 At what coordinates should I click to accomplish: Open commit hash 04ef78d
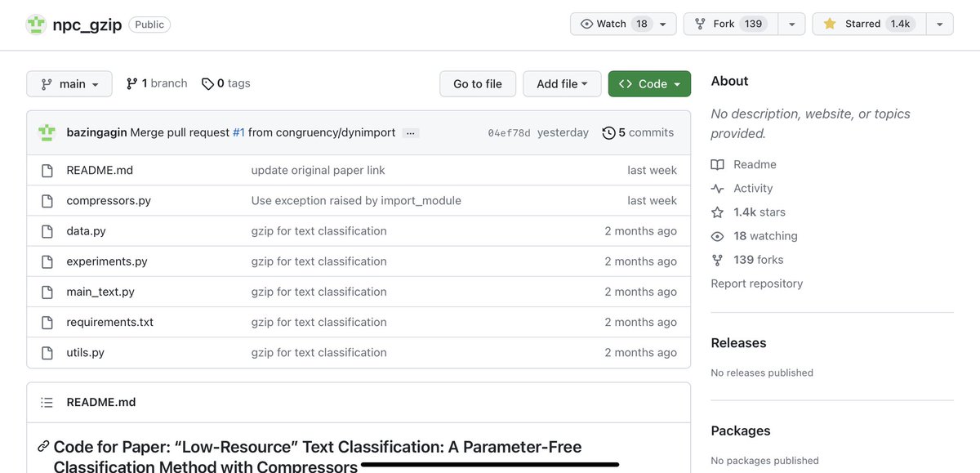(x=509, y=133)
